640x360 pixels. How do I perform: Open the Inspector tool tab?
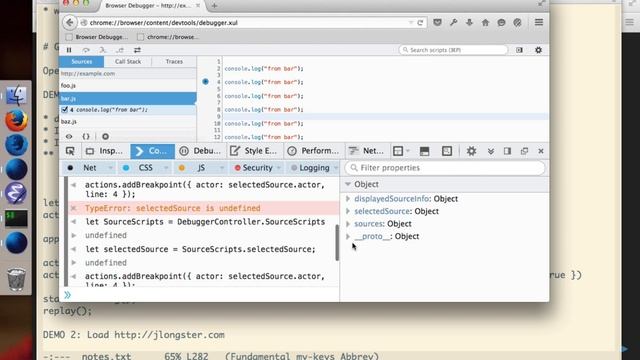click(x=104, y=151)
